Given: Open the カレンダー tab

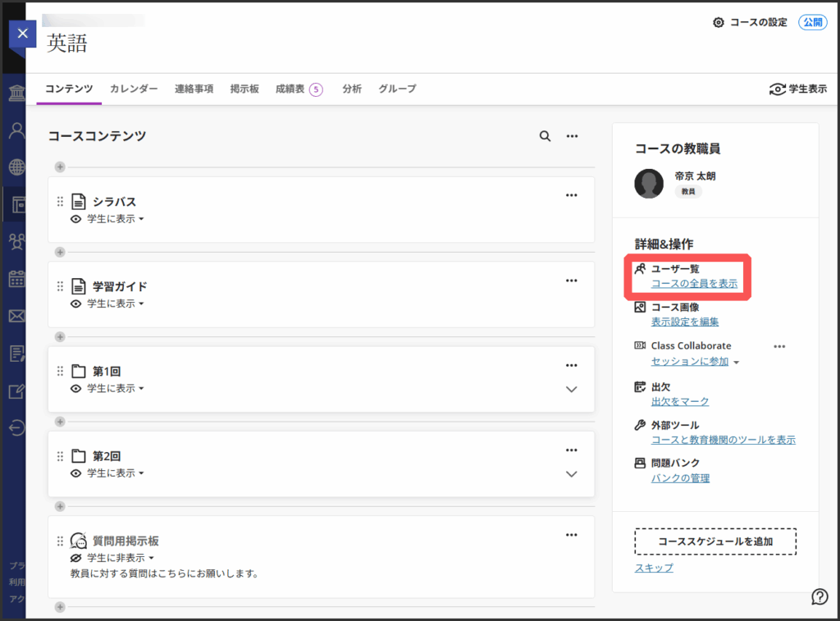Looking at the screenshot, I should click(x=134, y=89).
